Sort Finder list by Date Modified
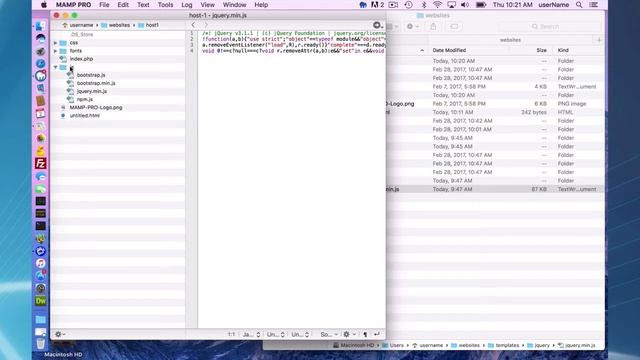The width and height of the screenshot is (640, 360). 449,50
